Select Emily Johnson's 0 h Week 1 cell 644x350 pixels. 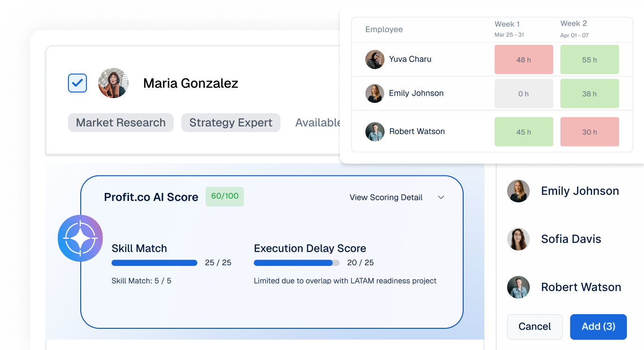[524, 93]
